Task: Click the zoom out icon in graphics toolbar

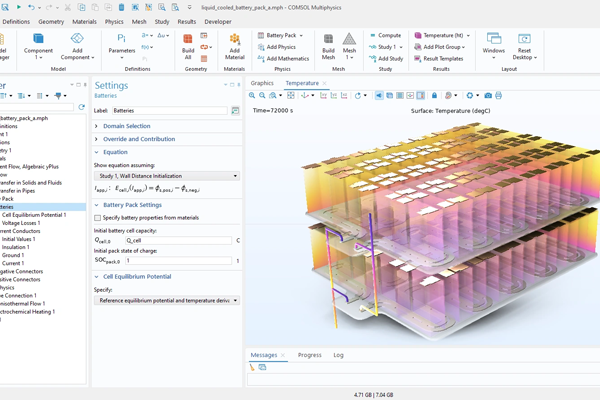Action: [262, 95]
